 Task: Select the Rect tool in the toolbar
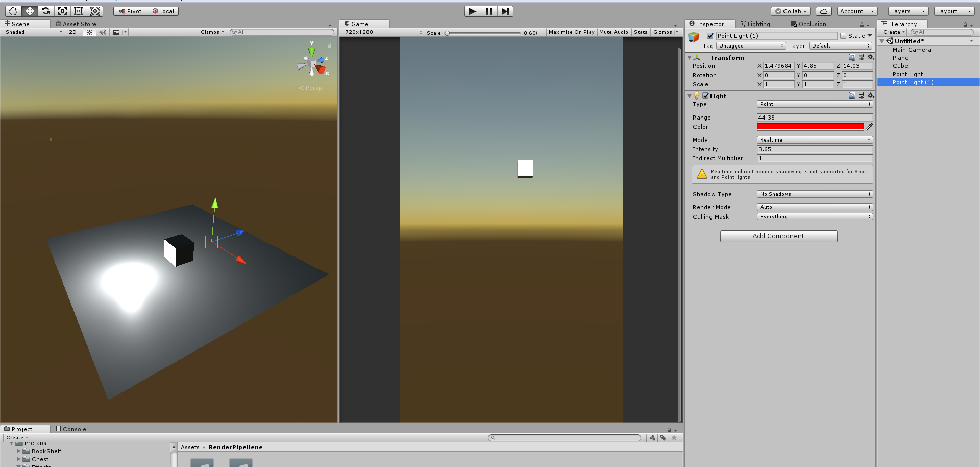pos(79,11)
